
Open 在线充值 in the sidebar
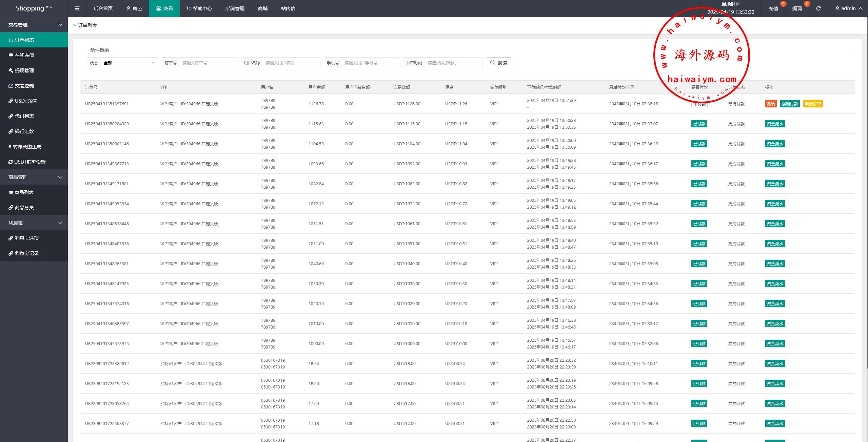[24, 55]
